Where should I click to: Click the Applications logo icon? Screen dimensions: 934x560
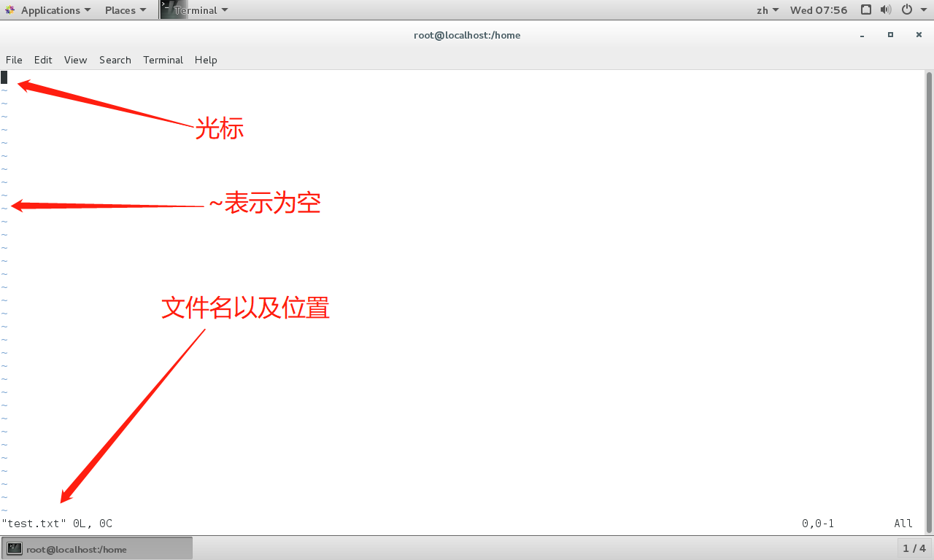coord(10,10)
